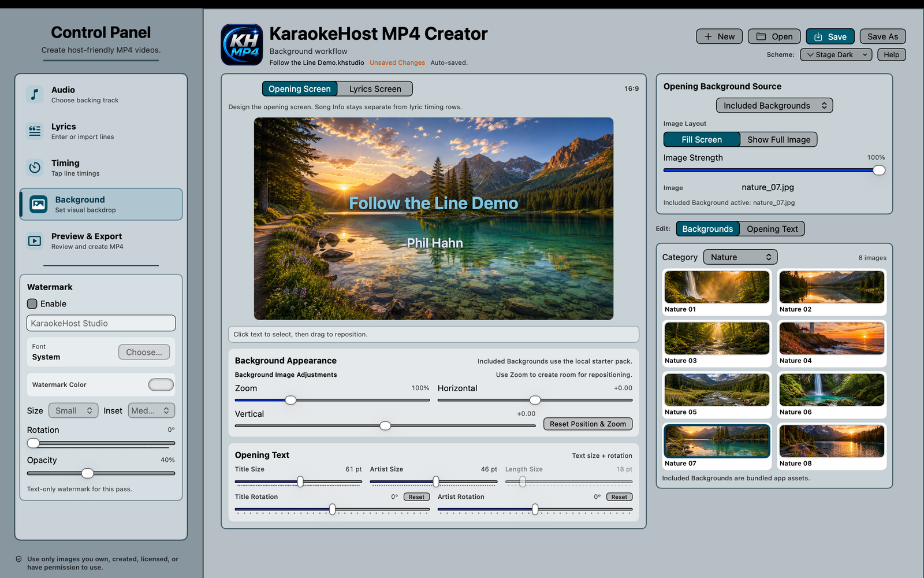Open the Included Backgrounds source dropdown

point(774,105)
